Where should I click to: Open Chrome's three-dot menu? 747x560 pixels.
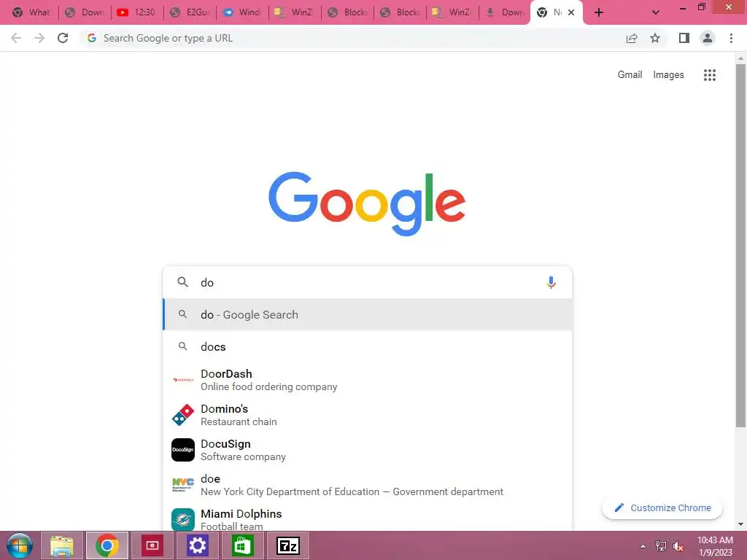pyautogui.click(x=731, y=38)
